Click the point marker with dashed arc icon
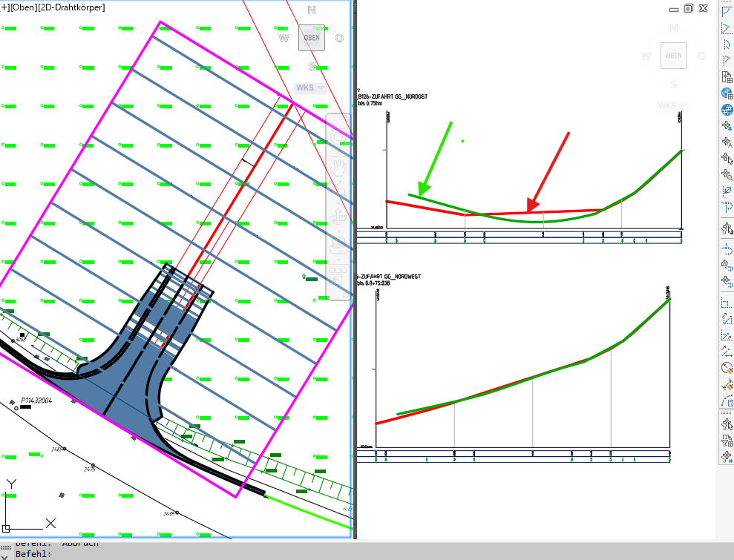This screenshot has width=734, height=560. click(x=727, y=282)
